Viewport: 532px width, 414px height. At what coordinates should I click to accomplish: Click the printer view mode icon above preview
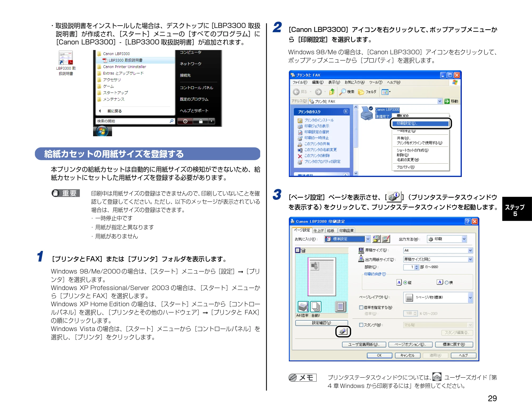pyautogui.click(x=303, y=250)
